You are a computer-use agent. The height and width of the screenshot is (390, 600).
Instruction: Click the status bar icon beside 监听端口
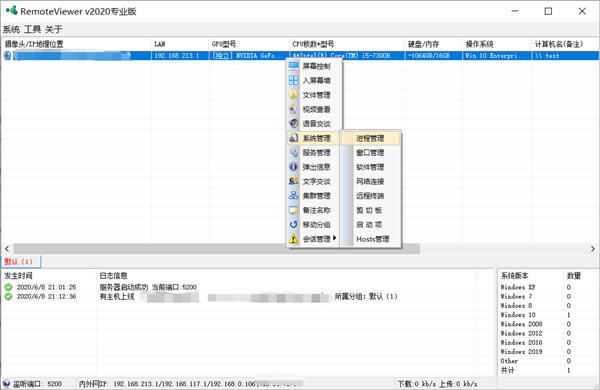pos(7,383)
